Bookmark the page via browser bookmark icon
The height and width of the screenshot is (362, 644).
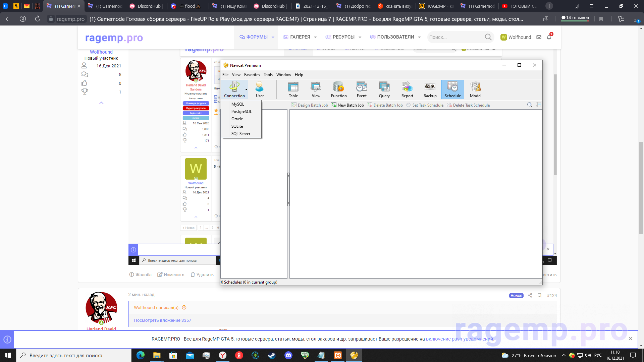click(601, 19)
